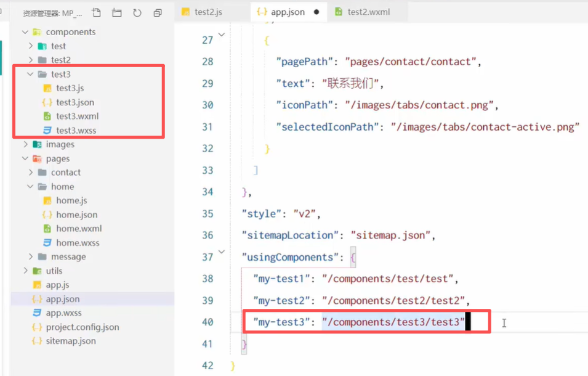
Task: Open home.wxss file
Action: coord(78,243)
